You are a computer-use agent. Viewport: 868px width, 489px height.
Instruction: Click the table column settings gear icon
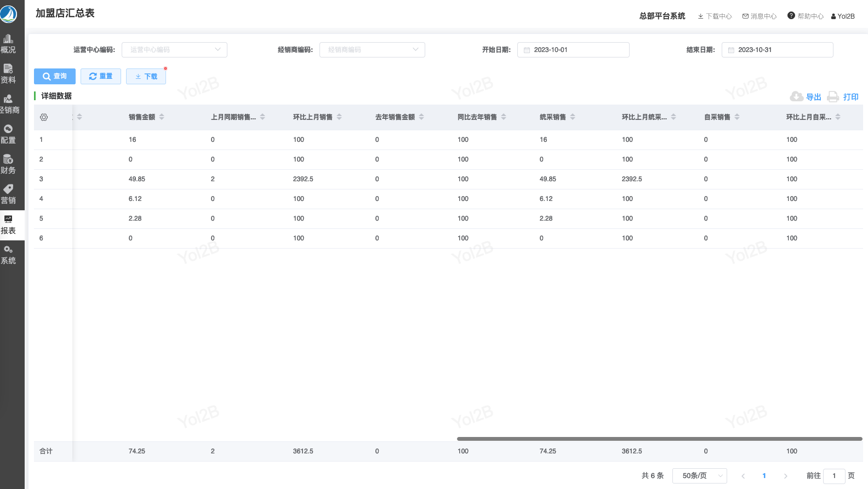(x=44, y=117)
